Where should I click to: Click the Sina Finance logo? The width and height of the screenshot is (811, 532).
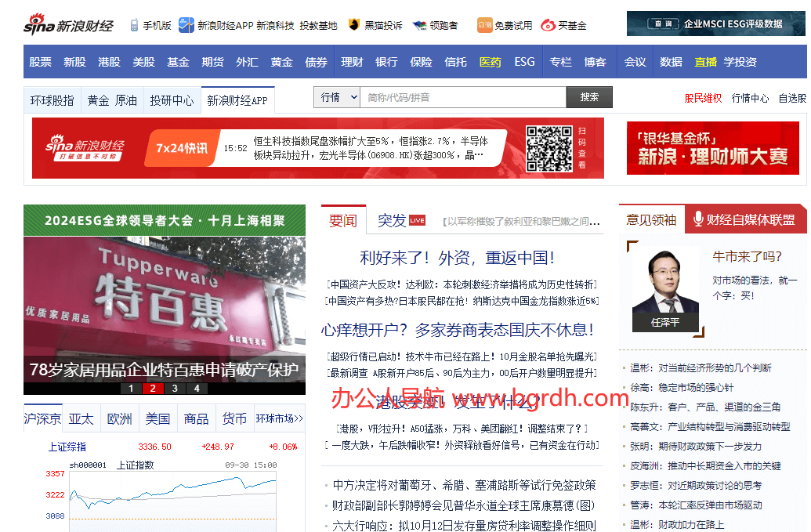point(68,24)
